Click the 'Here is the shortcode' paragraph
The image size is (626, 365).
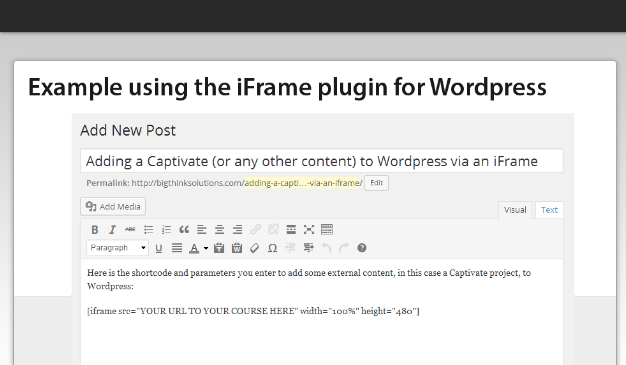click(309, 280)
